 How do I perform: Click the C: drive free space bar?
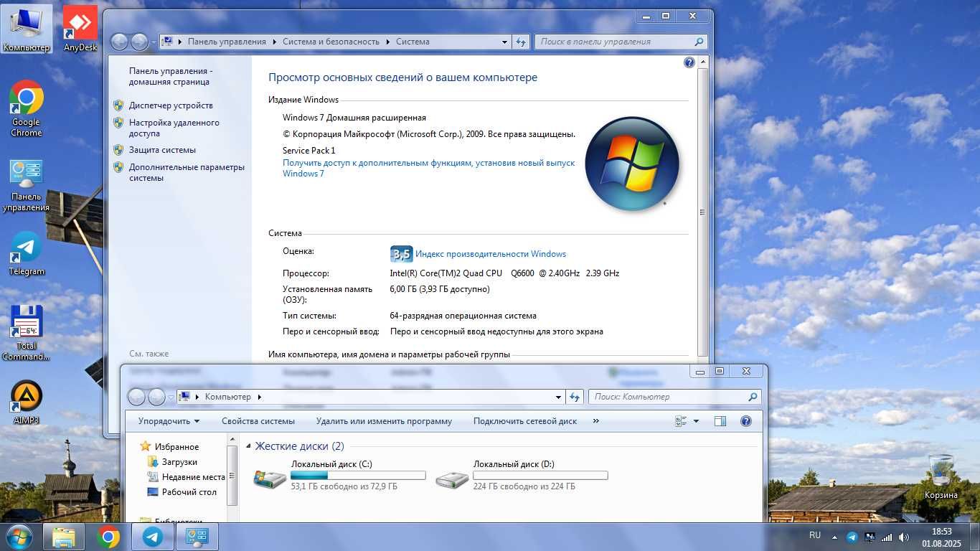pos(358,476)
